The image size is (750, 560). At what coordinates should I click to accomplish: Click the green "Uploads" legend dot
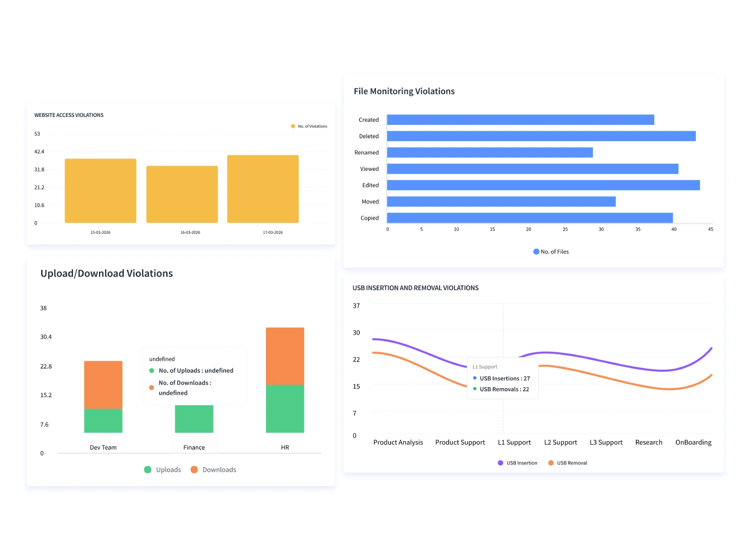click(x=147, y=470)
